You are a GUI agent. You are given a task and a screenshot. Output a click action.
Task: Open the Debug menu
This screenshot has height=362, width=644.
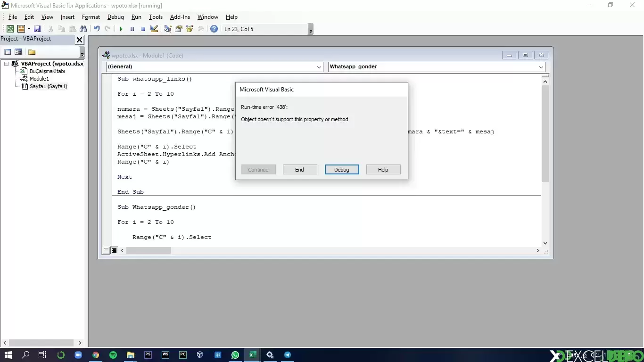(x=116, y=17)
